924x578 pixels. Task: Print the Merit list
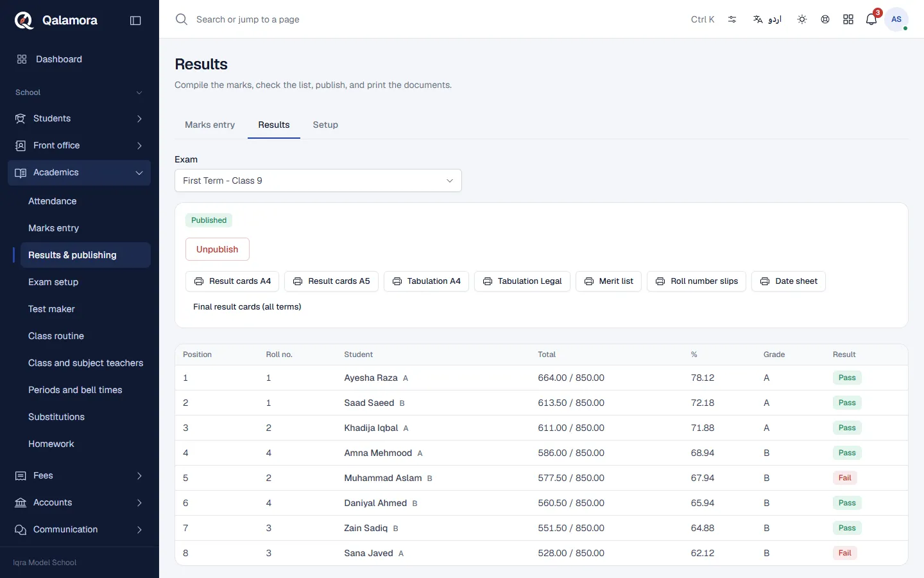[608, 281]
